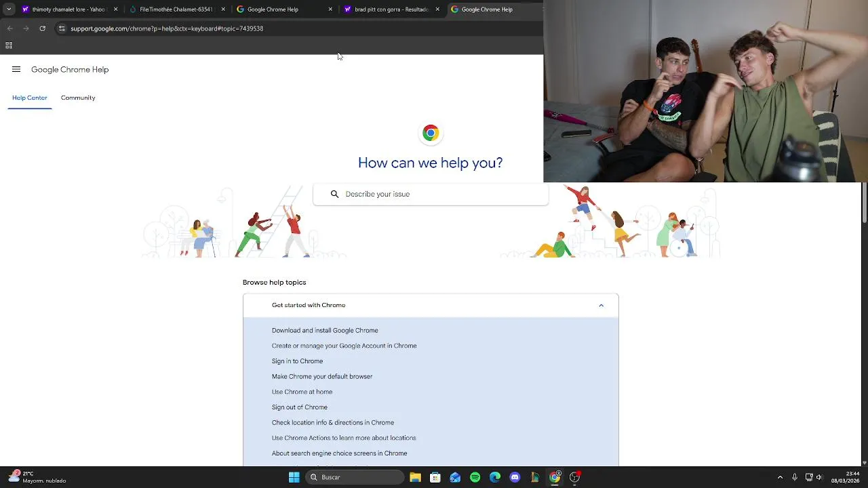868x488 pixels.
Task: Select the Help Center tab
Action: (30, 98)
